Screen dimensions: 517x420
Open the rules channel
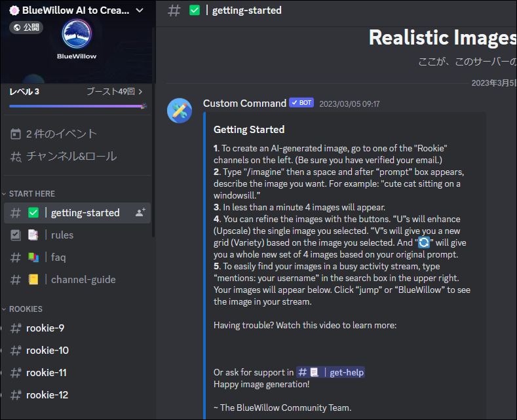pos(77,235)
